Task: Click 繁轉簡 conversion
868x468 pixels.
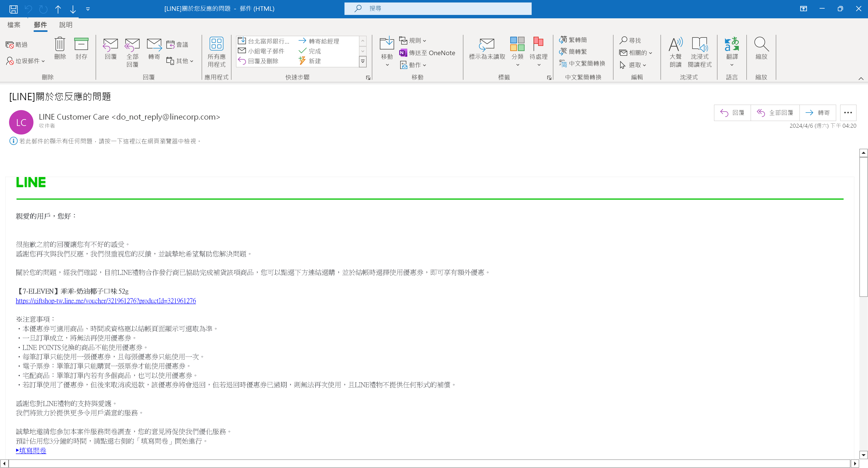Action: [x=573, y=40]
